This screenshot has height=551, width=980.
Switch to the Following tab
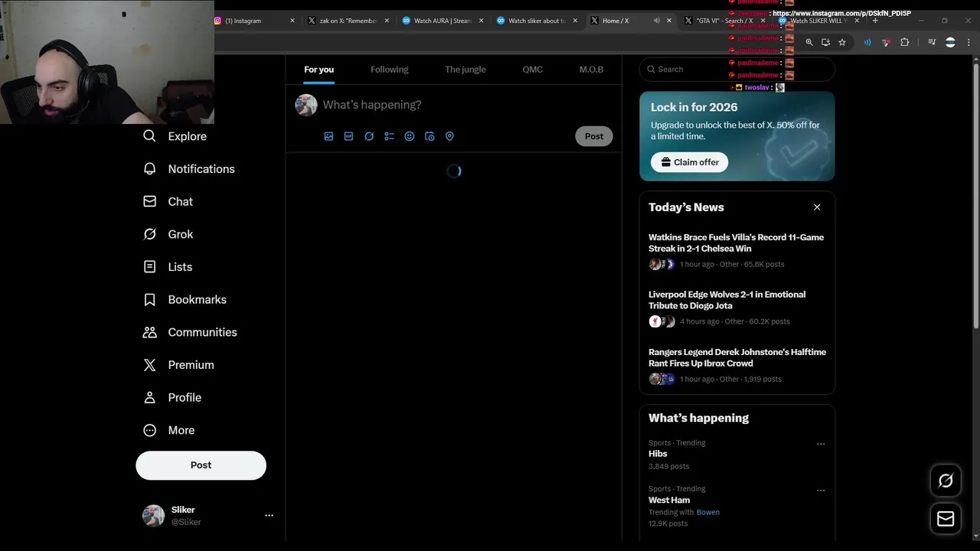(389, 70)
